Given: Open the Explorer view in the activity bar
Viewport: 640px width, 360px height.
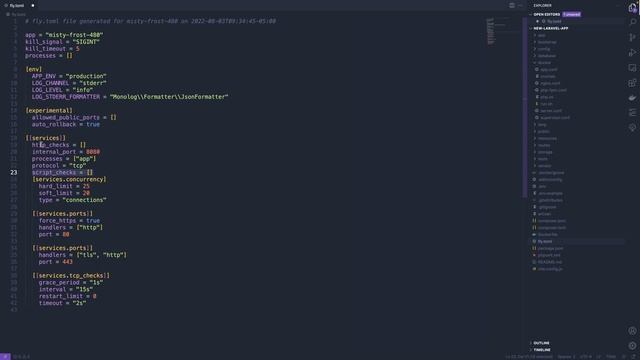Looking at the screenshot, I should pyautogui.click(x=632, y=7).
